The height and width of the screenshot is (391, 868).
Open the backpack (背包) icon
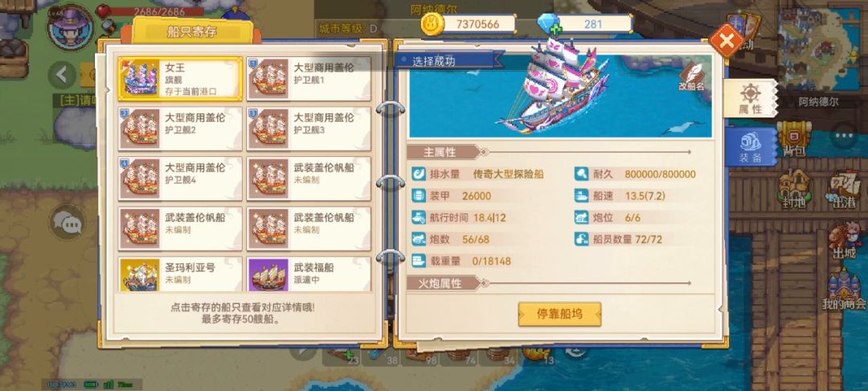pos(793,138)
